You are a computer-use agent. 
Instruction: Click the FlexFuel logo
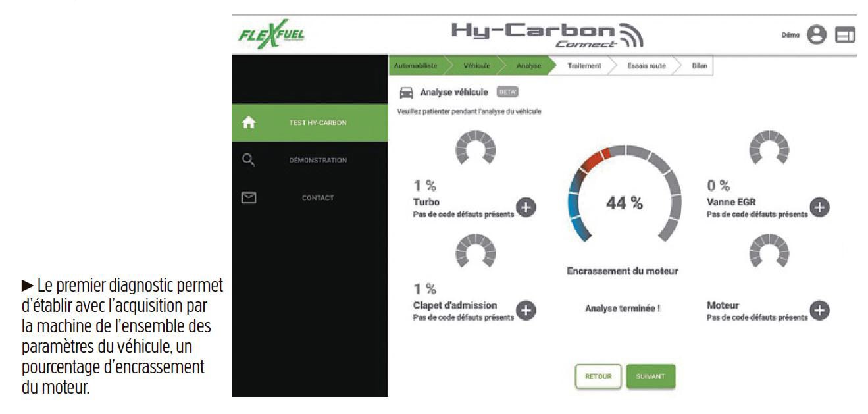(267, 35)
